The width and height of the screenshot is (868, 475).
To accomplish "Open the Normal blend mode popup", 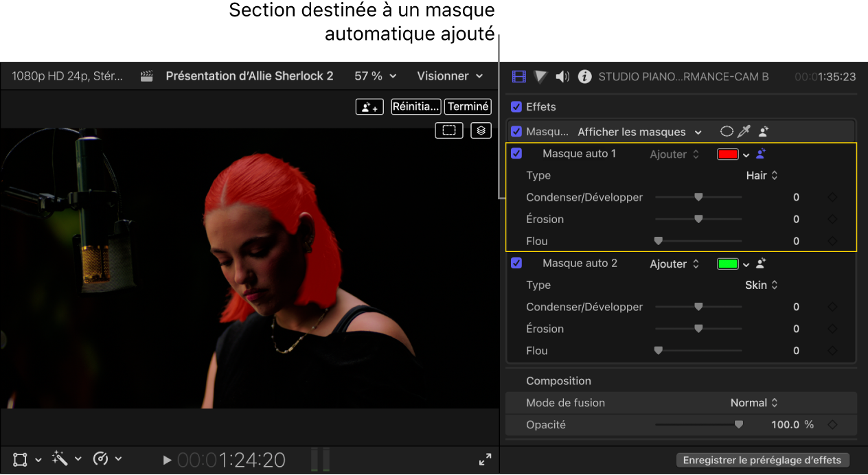I will 754,403.
